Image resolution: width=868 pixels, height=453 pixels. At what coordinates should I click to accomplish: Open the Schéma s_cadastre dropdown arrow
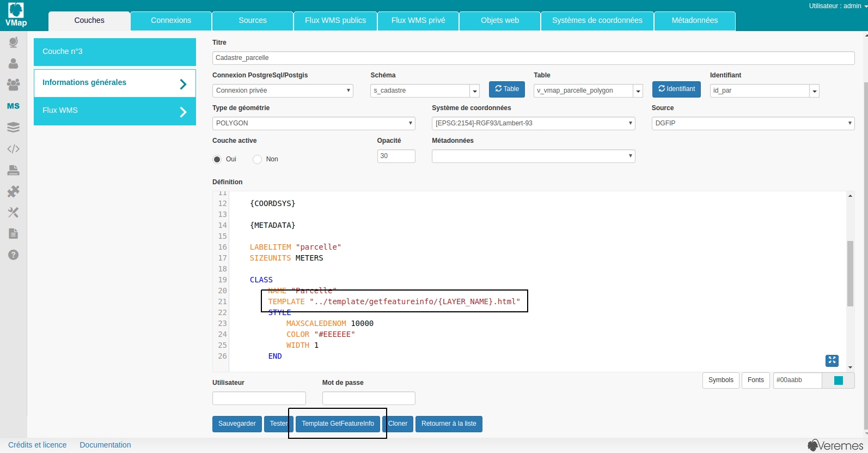pyautogui.click(x=475, y=91)
